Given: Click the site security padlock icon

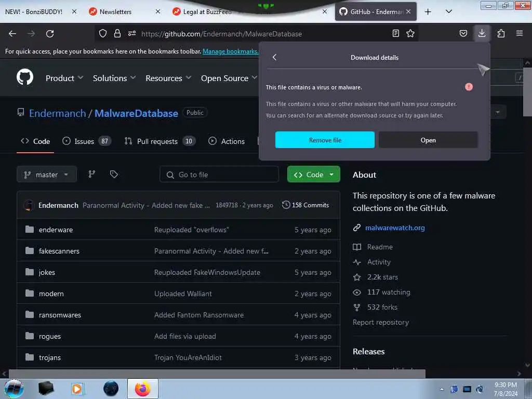Looking at the screenshot, I should [x=117, y=33].
